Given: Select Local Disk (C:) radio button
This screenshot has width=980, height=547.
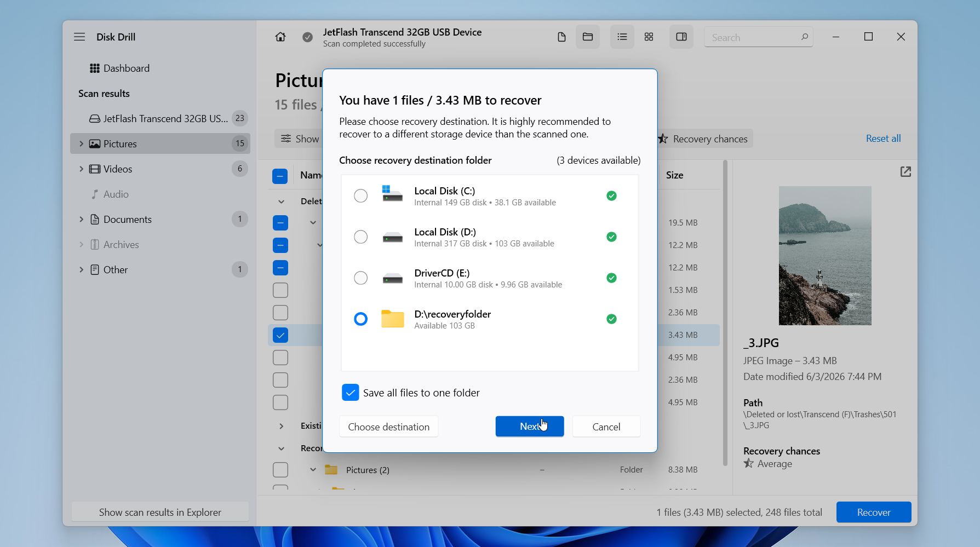Looking at the screenshot, I should click(360, 195).
